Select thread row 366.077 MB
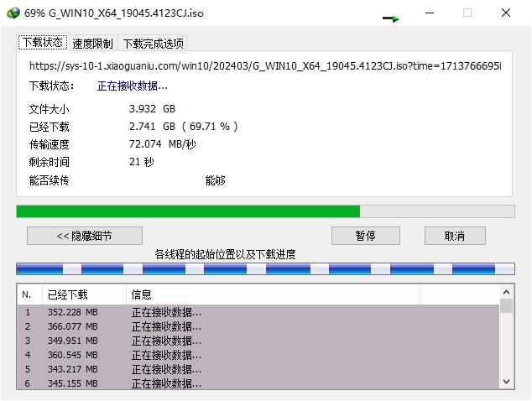 tap(258, 326)
